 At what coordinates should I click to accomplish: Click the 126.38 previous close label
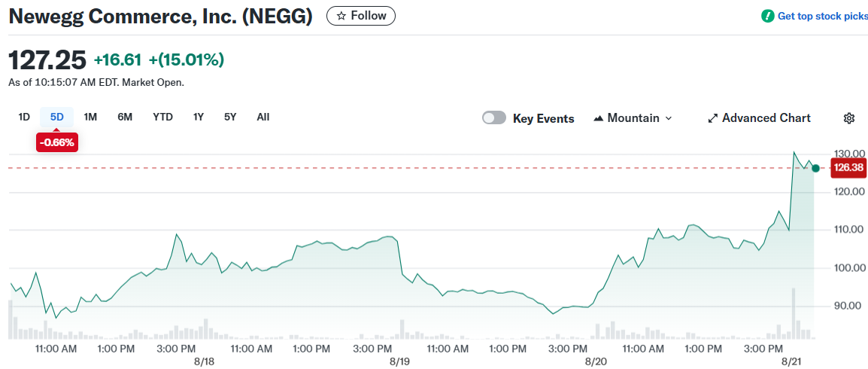pos(848,168)
